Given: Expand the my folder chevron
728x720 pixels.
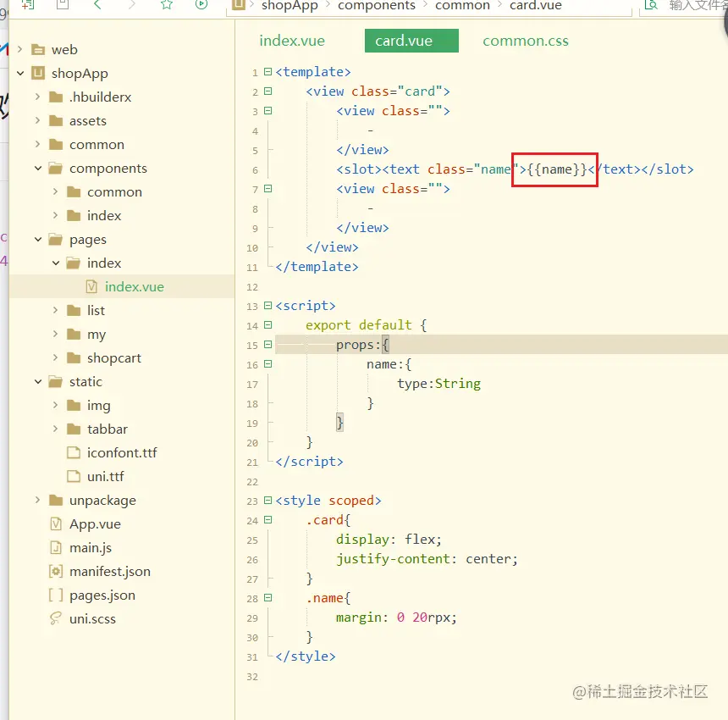Looking at the screenshot, I should [55, 334].
